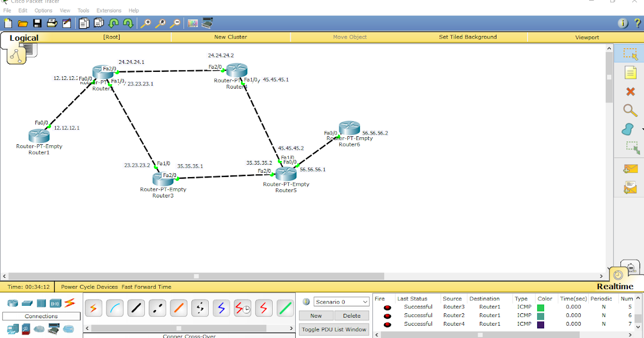Create a new scenario with the New button
The height and width of the screenshot is (338, 644).
click(316, 315)
